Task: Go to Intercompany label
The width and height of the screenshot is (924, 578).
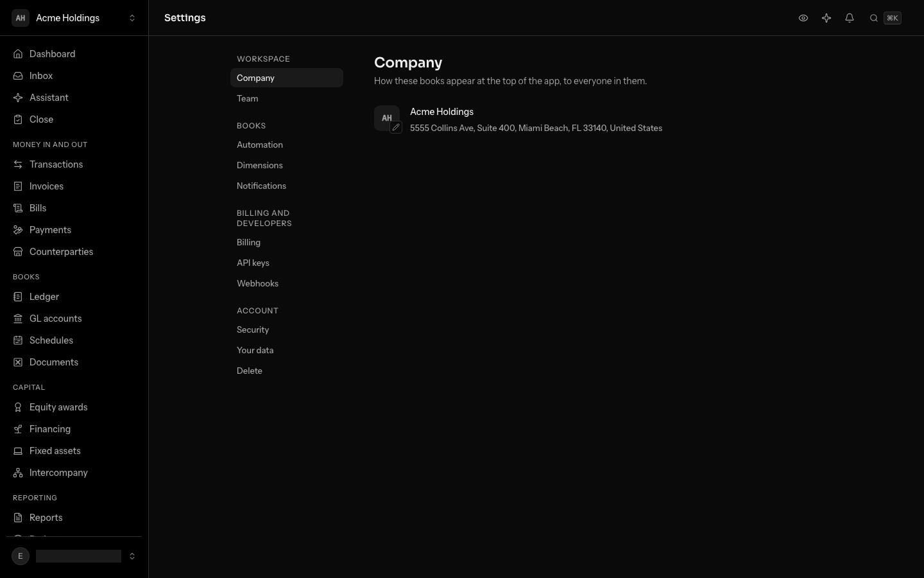Action: pos(58,473)
